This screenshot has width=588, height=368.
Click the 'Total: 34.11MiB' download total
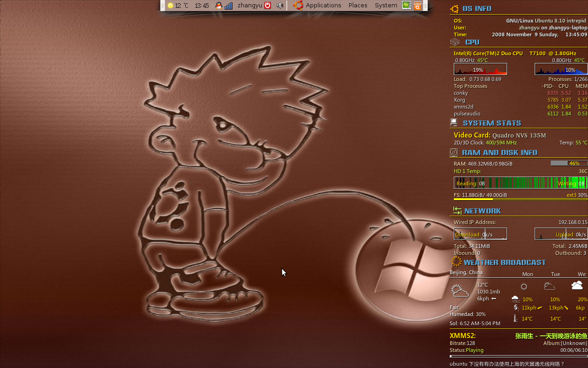pyautogui.click(x=472, y=246)
